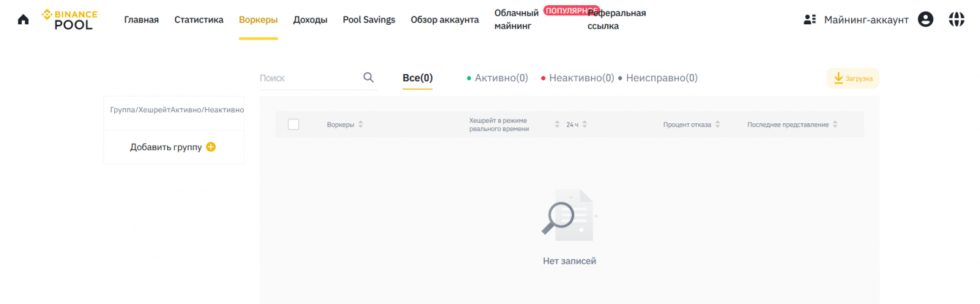980x304 pixels.
Task: Toggle the select-all workers checkbox
Action: click(x=293, y=125)
